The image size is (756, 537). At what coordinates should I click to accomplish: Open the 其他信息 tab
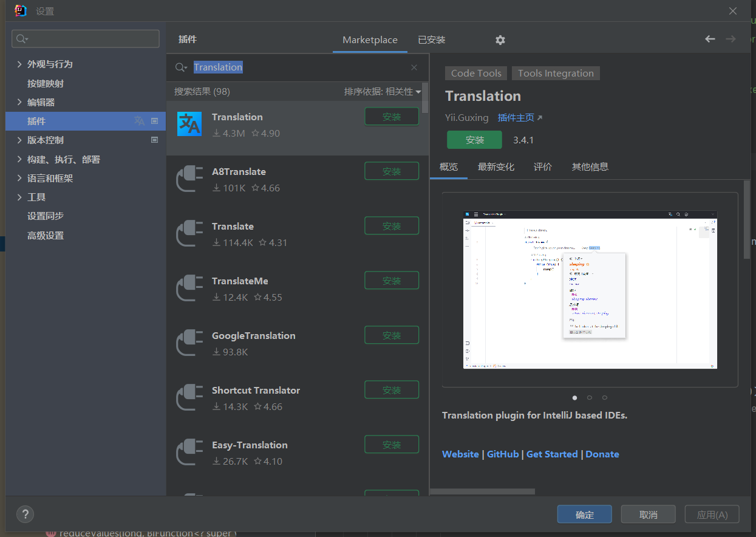coord(590,167)
